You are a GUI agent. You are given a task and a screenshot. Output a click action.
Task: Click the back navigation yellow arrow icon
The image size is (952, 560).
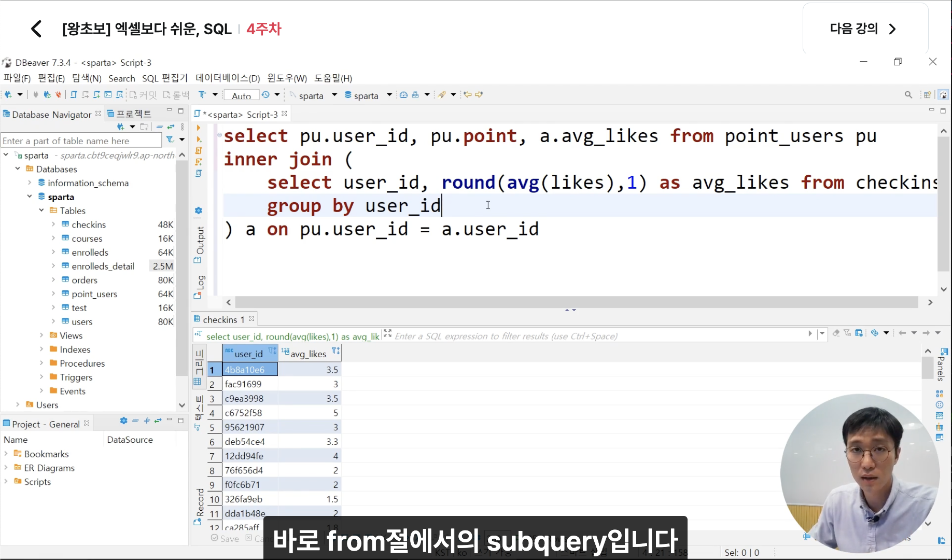(468, 94)
